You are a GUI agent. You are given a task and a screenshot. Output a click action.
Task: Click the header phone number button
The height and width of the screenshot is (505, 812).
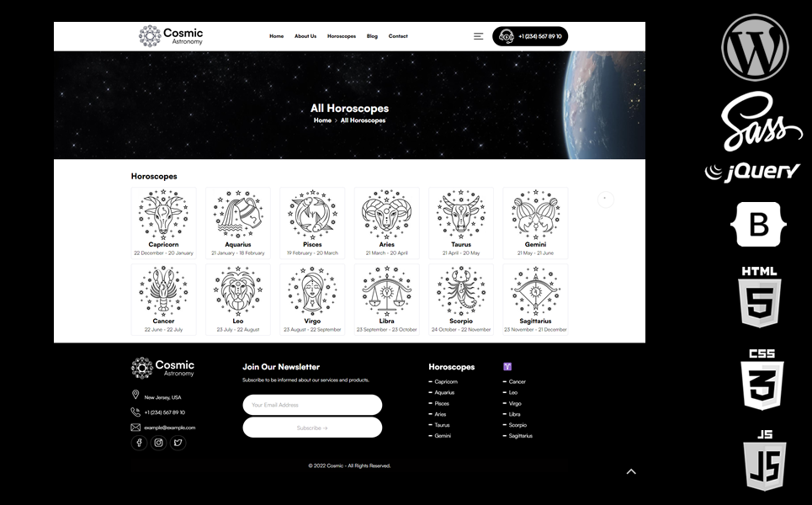coord(530,36)
